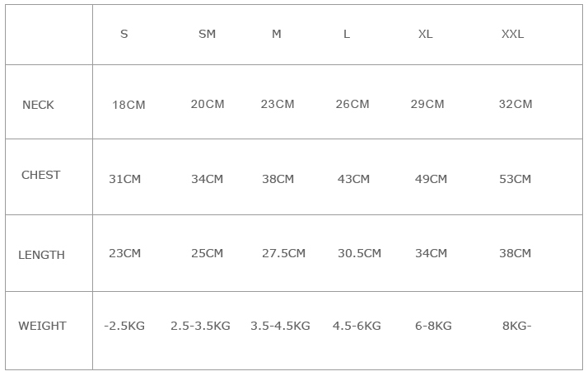This screenshot has width=588, height=376.
Task: Select the 38CM length value for XXL
Action: 515,253
